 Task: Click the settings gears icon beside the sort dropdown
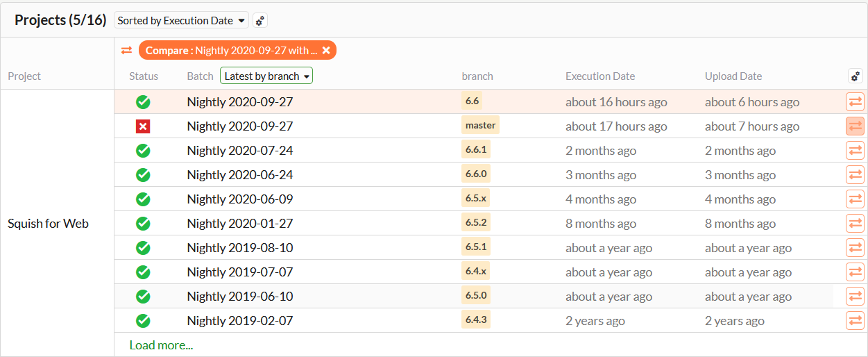pyautogui.click(x=260, y=21)
